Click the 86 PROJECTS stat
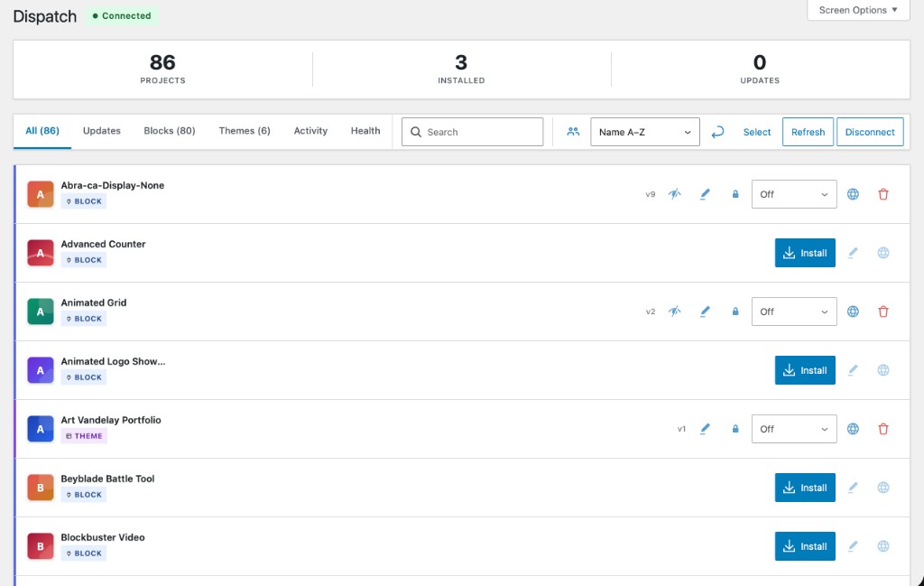The height and width of the screenshot is (586, 924). 162,69
